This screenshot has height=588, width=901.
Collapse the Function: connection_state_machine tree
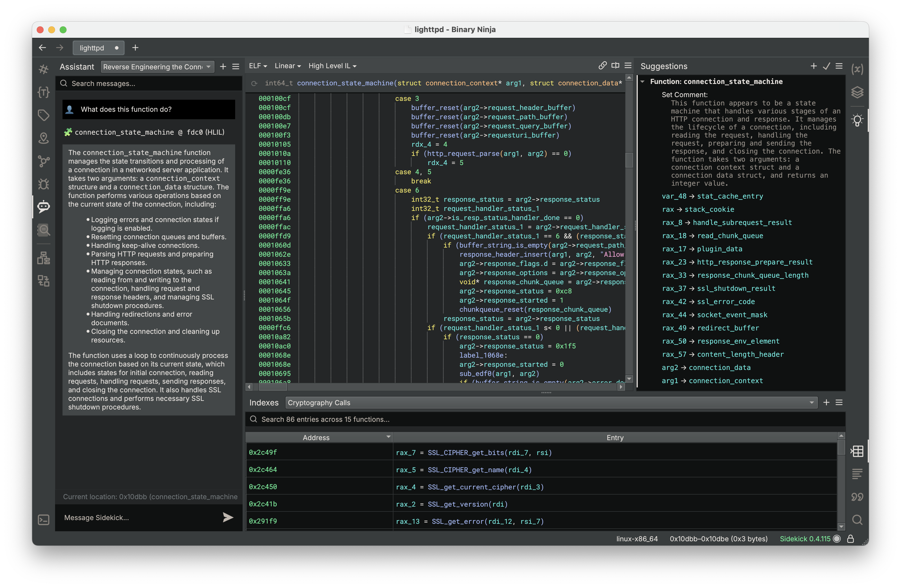(643, 82)
